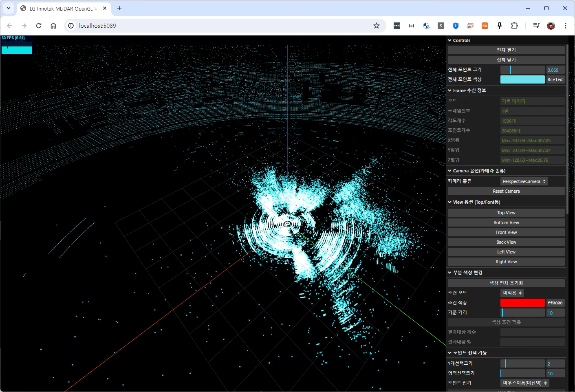
Task: Open the blue shield I extension
Action: (x=456, y=26)
